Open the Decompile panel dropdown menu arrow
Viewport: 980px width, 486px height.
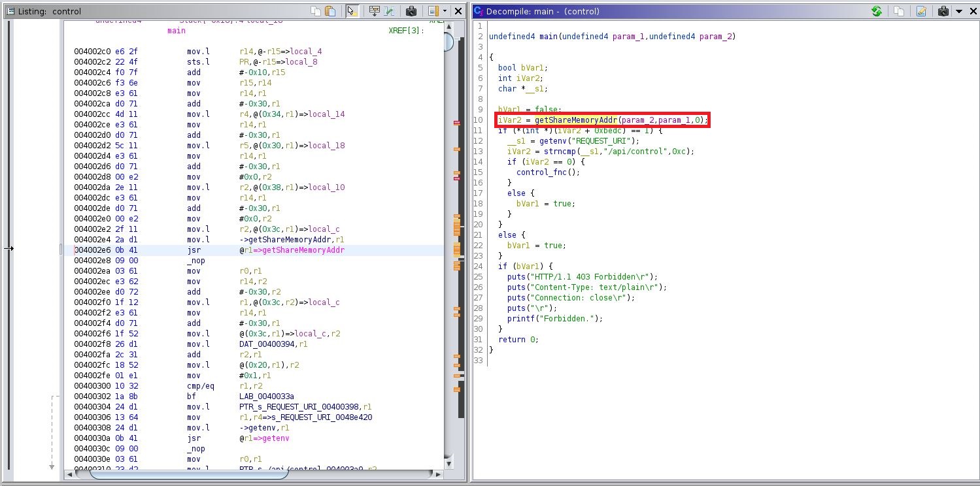pos(959,11)
